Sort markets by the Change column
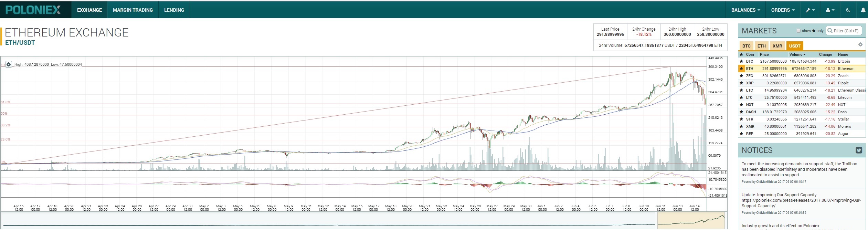Screen dimensions: 868x230 825,54
